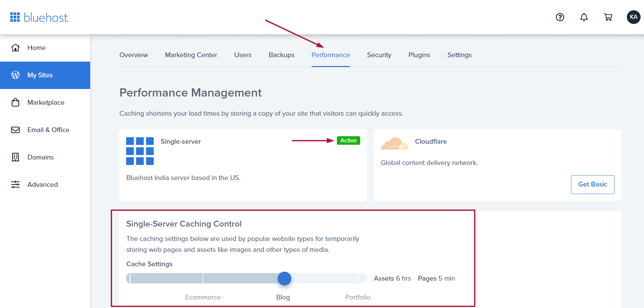Switch to the Users tab
Image resolution: width=644 pixels, height=308 pixels.
[x=243, y=55]
